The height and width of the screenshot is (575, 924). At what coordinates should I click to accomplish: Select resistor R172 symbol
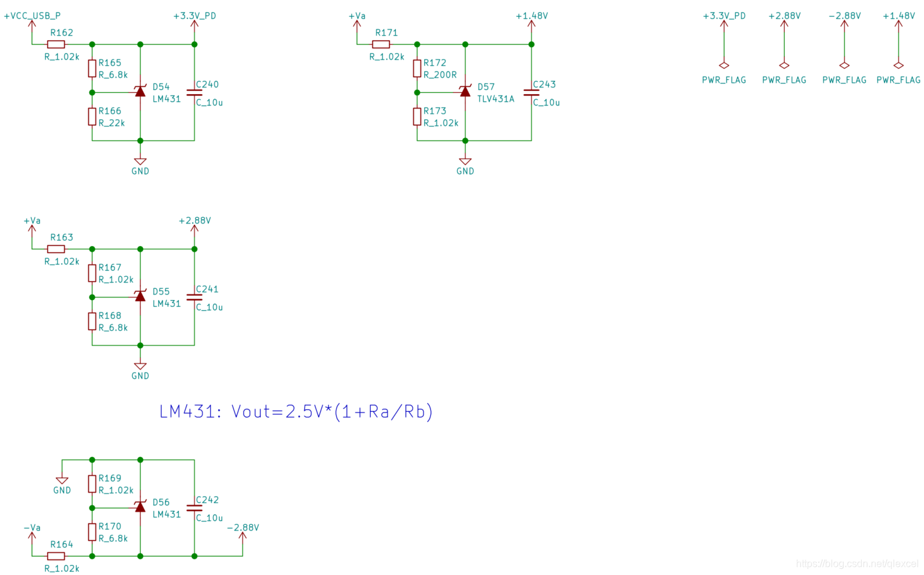point(417,68)
